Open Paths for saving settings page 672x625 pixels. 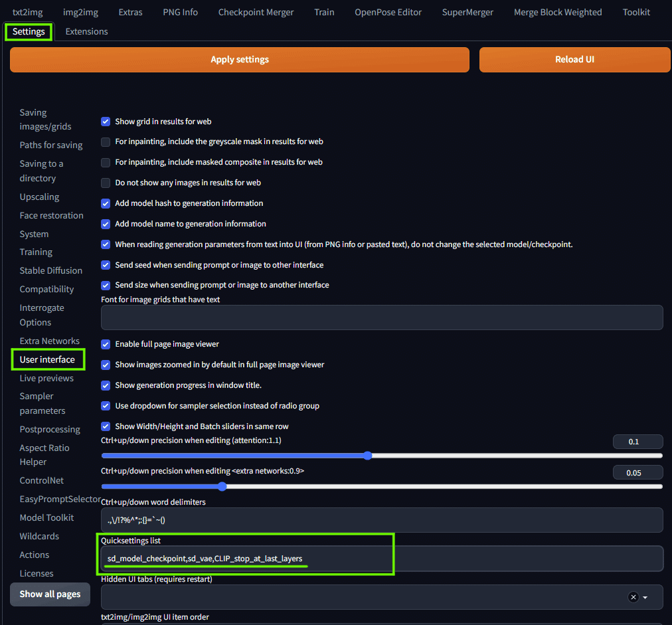[x=51, y=145]
